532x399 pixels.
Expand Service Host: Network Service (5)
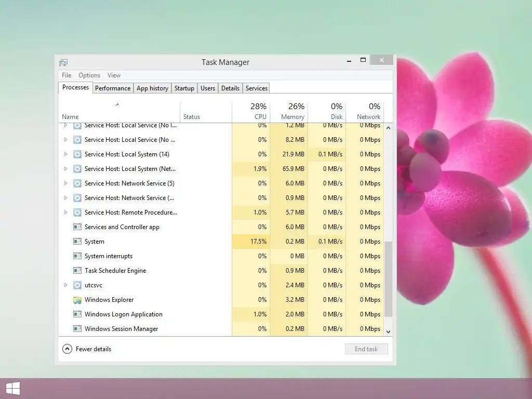(x=65, y=183)
